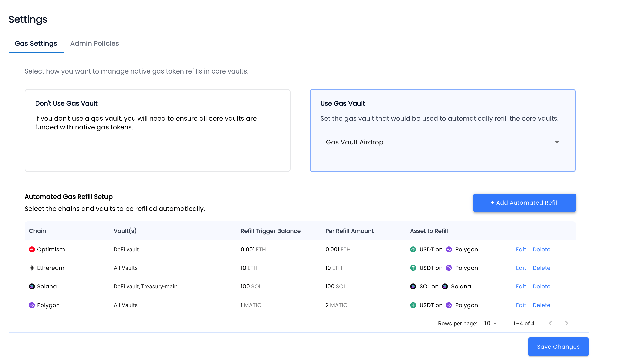Click Add Automated Refill button
Viewport: 629px width, 364px height.
point(525,203)
